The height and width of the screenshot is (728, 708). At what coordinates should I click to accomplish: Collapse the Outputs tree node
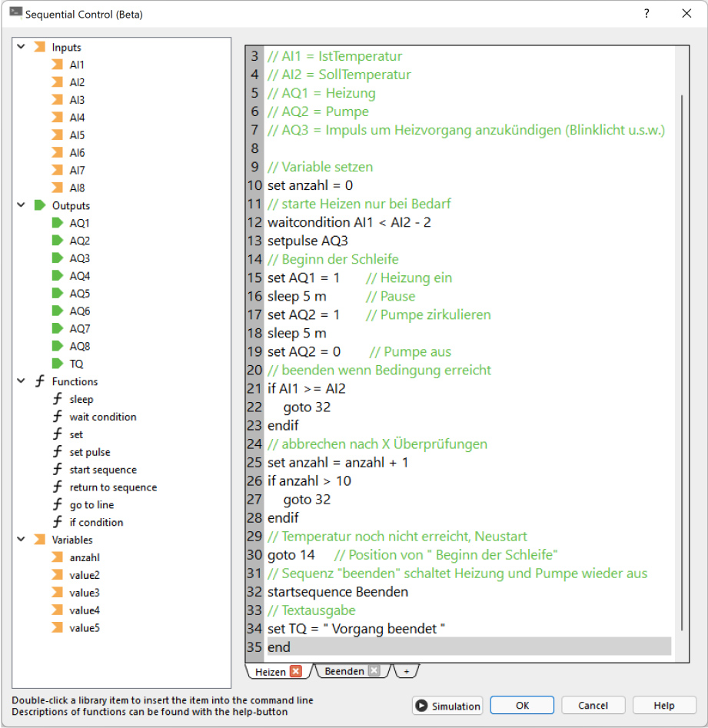tap(21, 205)
